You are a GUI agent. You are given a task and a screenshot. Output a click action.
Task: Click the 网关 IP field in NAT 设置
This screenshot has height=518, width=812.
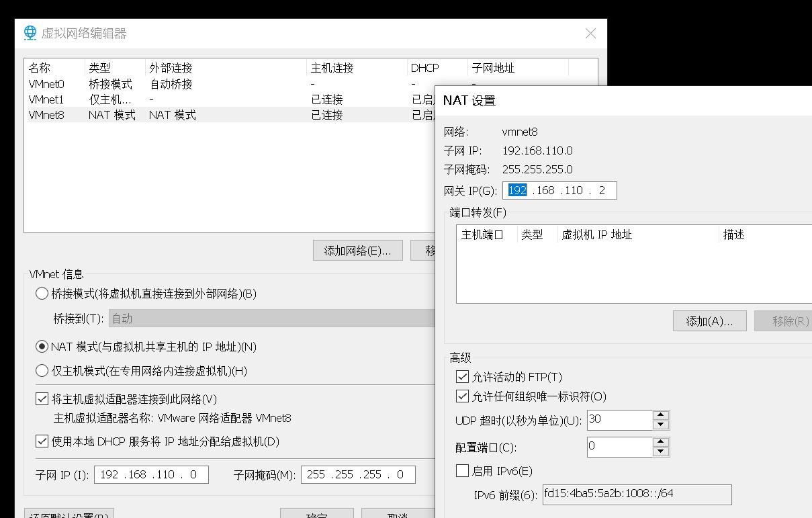559,190
